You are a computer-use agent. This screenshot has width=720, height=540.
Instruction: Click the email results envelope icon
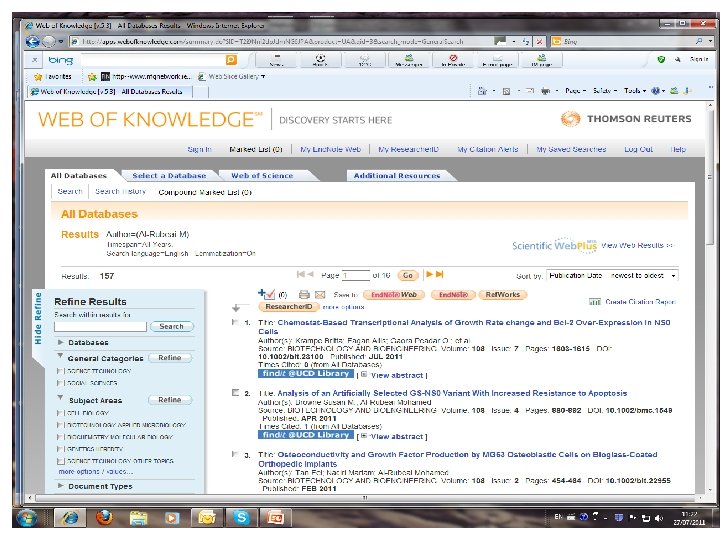[x=320, y=294]
